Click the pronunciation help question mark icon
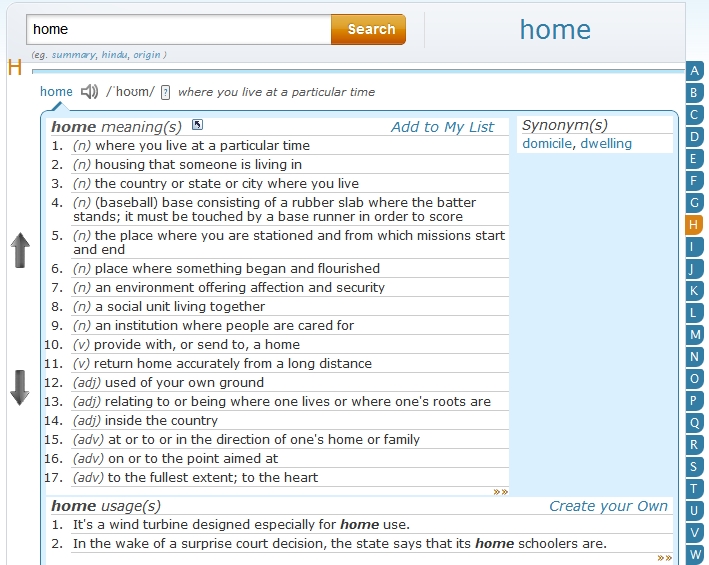Viewport: 709px width, 565px height. 165,92
